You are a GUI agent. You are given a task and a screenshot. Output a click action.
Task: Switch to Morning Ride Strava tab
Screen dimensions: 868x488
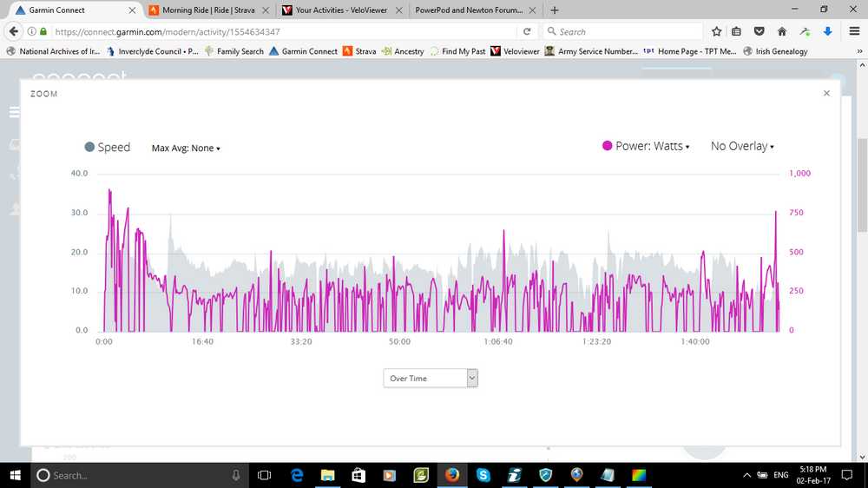pyautogui.click(x=208, y=10)
